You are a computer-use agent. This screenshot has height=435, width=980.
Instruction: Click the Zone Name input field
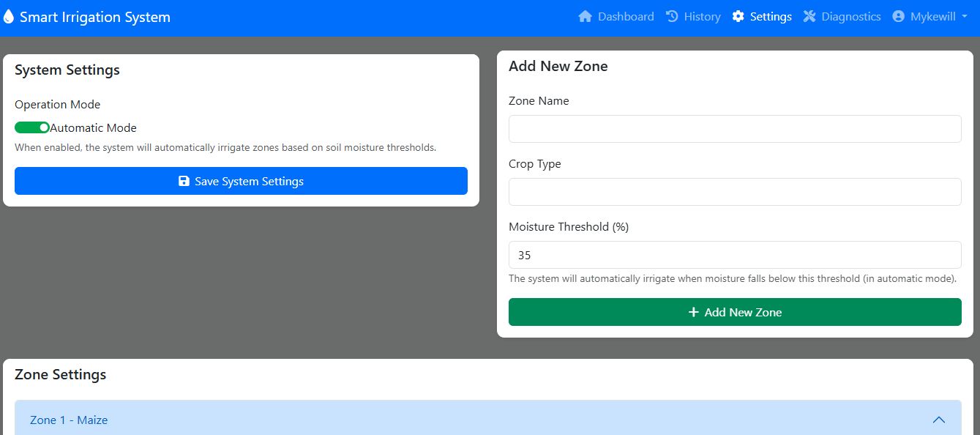735,129
